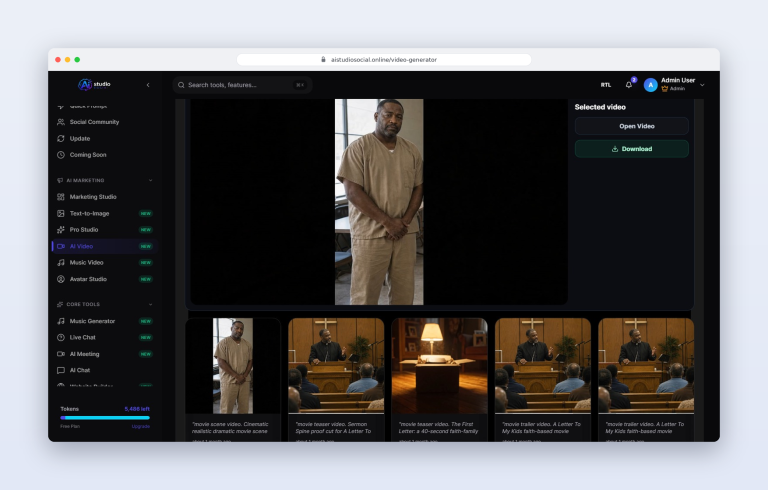The width and height of the screenshot is (768, 490).
Task: Click the Avatar Studio icon
Action: coord(61,279)
